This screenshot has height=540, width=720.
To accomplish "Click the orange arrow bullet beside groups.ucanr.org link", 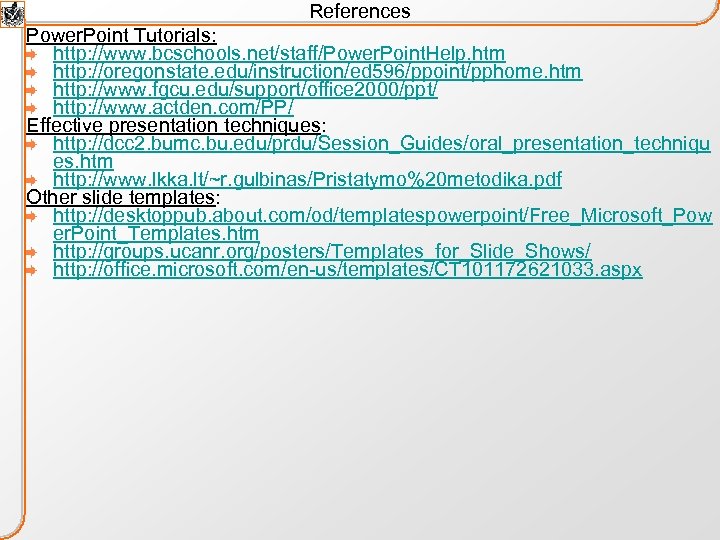I will click(x=31, y=253).
